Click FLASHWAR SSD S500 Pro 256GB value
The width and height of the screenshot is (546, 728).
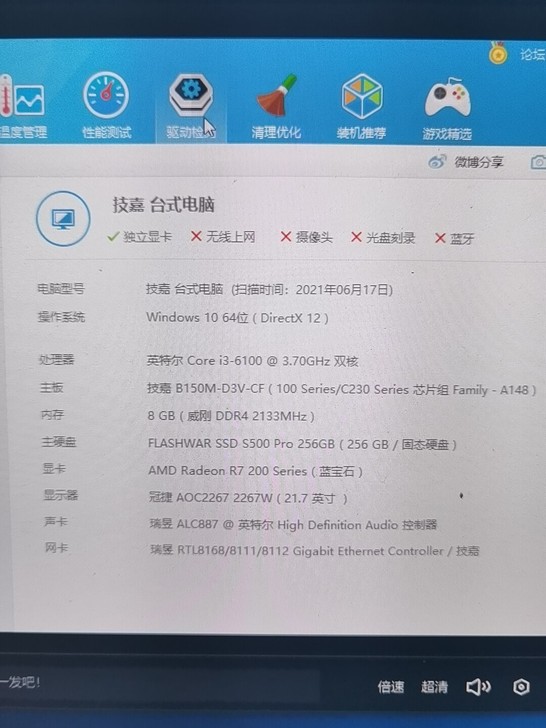point(302,444)
